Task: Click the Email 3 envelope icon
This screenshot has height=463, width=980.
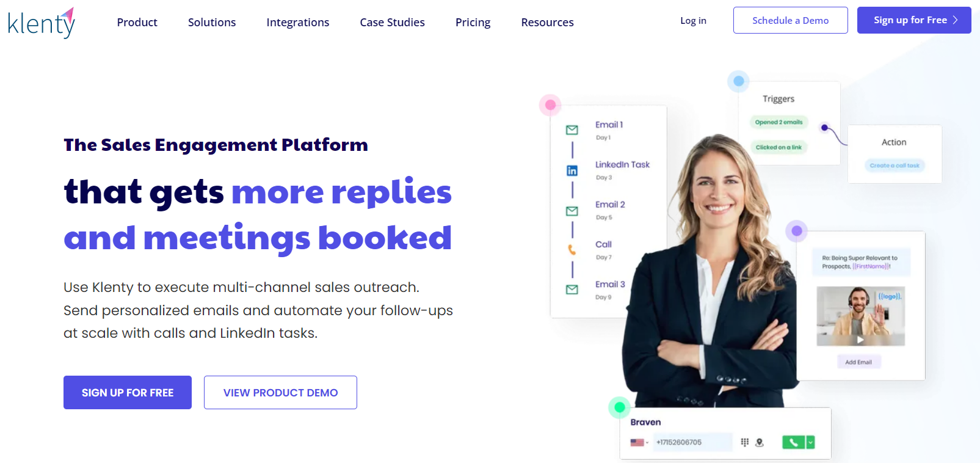Action: [572, 290]
